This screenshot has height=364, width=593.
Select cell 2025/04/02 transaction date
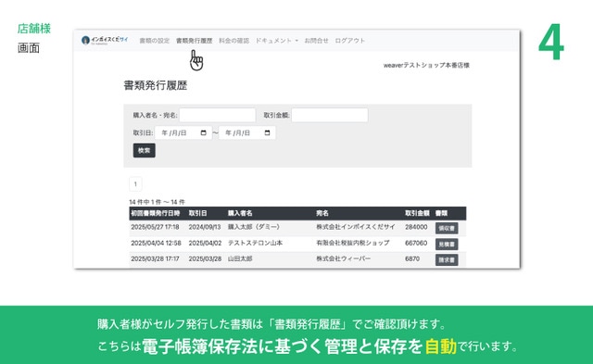[x=205, y=243]
